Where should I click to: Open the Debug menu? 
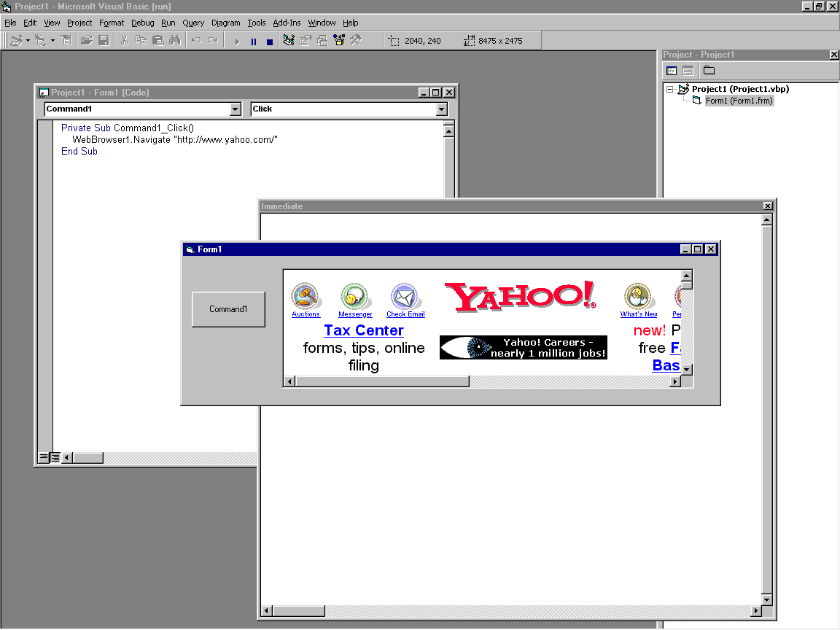tap(142, 23)
